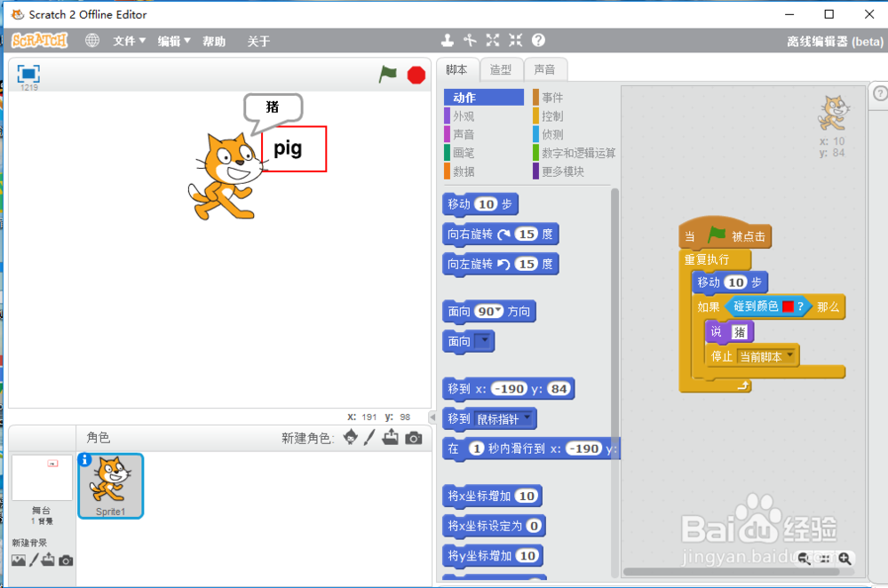Collapse stage with small arrow toggle
The width and height of the screenshot is (888, 588).
point(432,417)
